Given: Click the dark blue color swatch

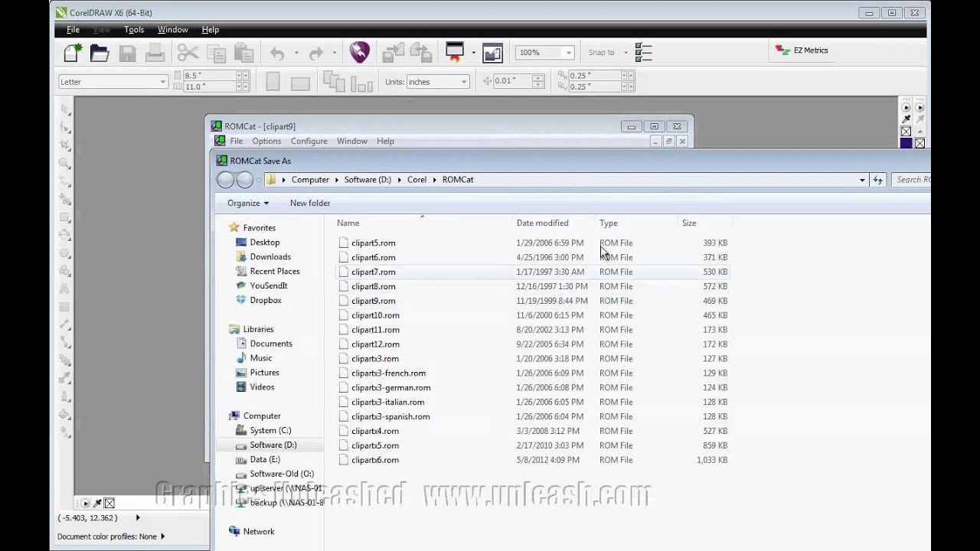Looking at the screenshot, I should 906,143.
